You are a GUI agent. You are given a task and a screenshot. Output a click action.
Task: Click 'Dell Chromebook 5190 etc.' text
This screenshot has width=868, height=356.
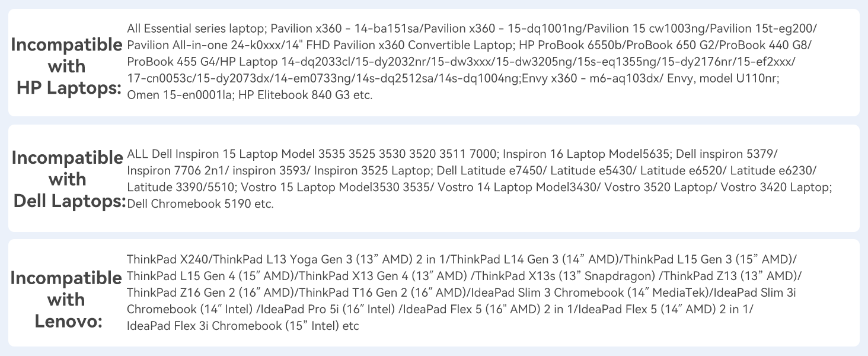(x=200, y=204)
